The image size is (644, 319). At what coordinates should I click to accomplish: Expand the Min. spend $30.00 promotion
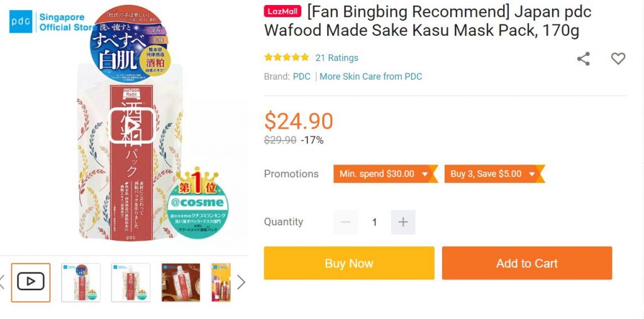[384, 174]
